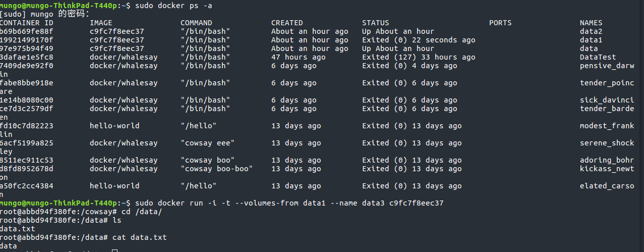This screenshot has width=644, height=252.
Task: Click the container name tender_barde
Action: point(607,109)
